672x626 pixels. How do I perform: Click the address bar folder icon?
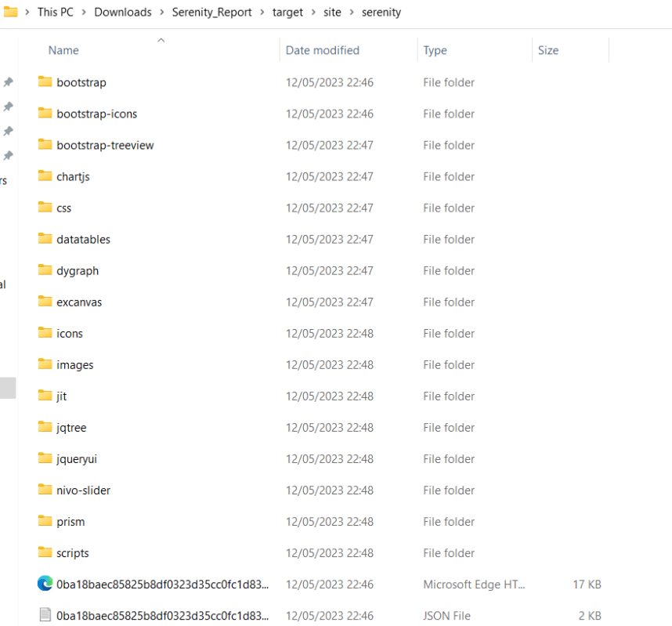10,12
